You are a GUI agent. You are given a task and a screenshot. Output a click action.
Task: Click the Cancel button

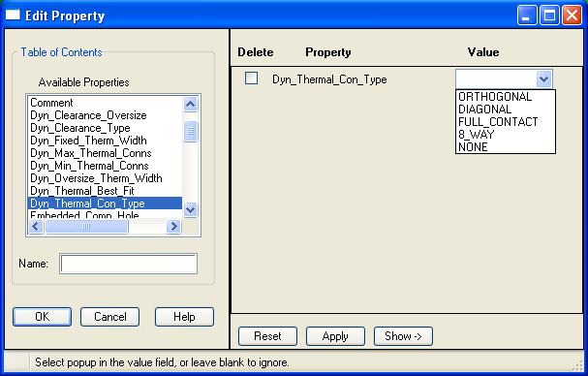point(109,317)
